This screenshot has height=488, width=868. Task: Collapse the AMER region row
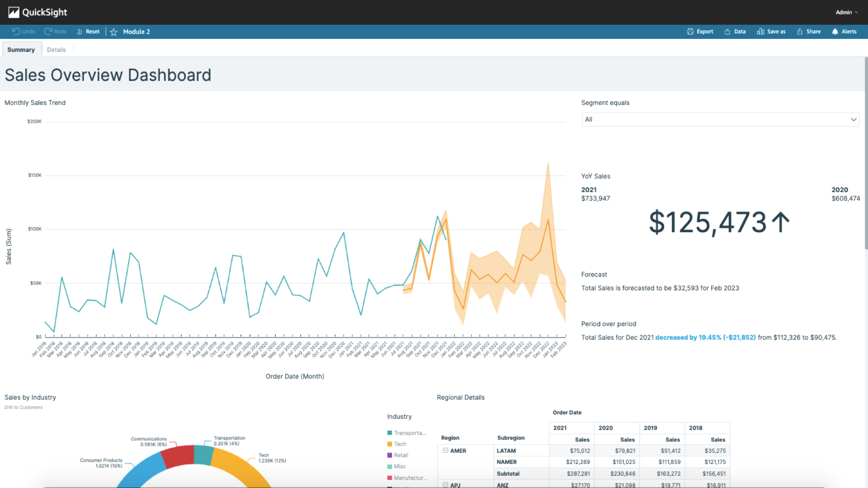pyautogui.click(x=445, y=450)
